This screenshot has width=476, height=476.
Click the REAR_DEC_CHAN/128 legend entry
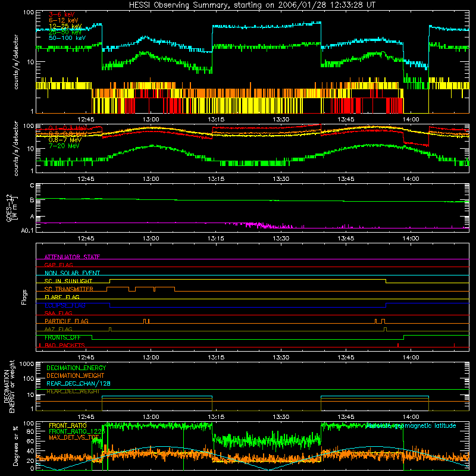[79, 383]
